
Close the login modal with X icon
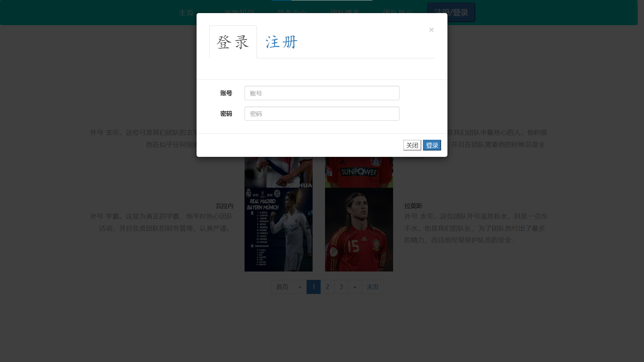tap(431, 30)
